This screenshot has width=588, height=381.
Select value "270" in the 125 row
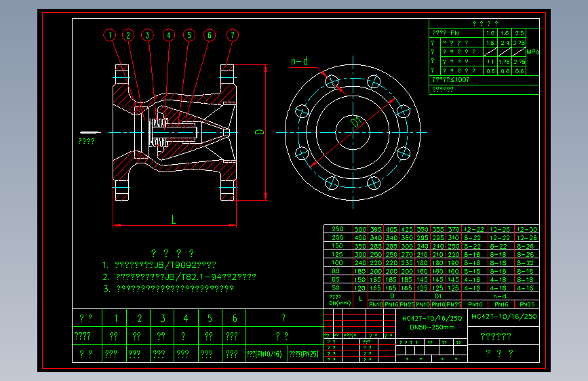(407, 255)
